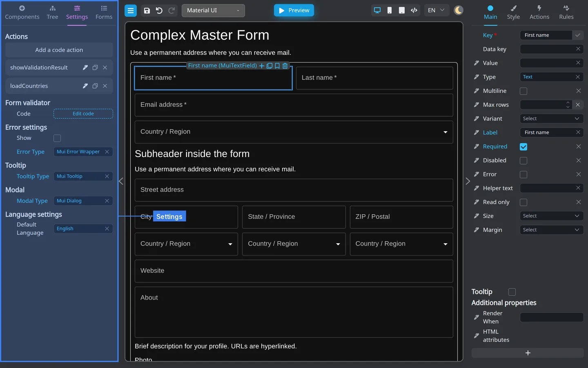588x368 pixels.
Task: Open the Actions tab in right panel
Action: [x=539, y=13]
